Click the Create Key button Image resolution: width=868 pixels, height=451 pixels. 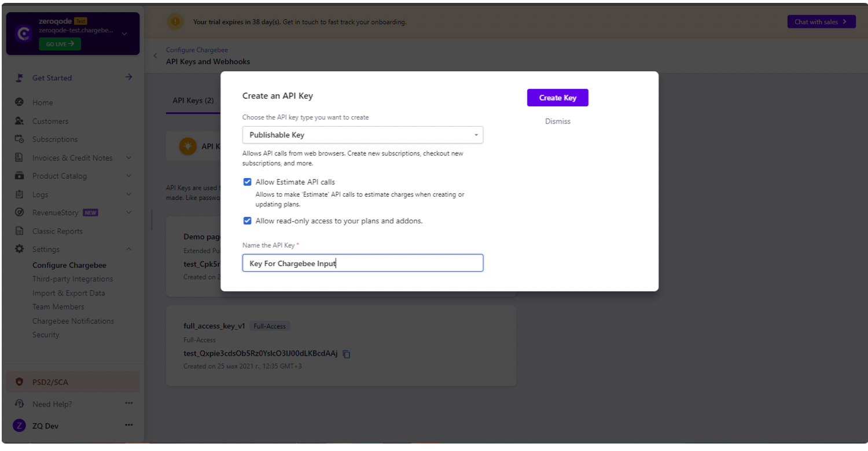557,98
